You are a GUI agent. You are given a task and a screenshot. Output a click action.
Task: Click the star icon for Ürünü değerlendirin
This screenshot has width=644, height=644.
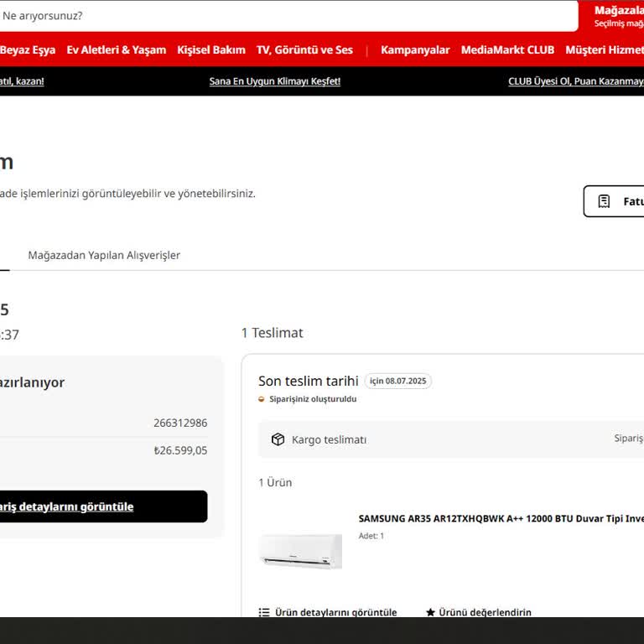click(x=430, y=612)
